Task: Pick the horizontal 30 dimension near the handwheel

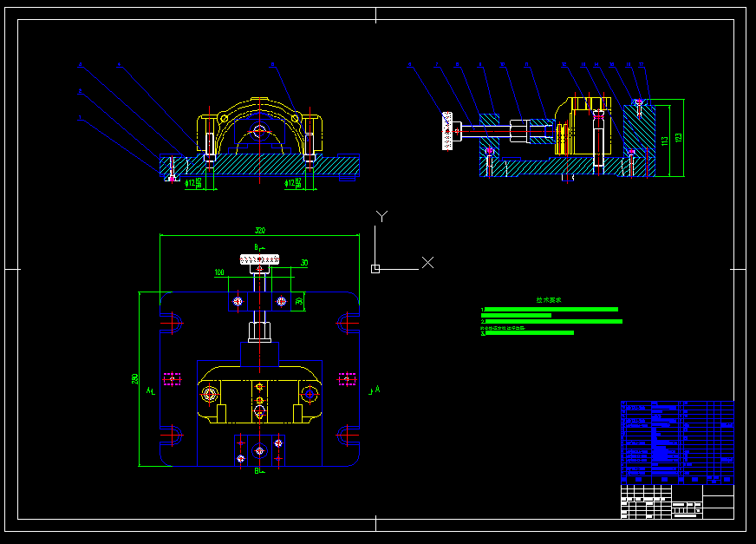Action: coord(304,263)
